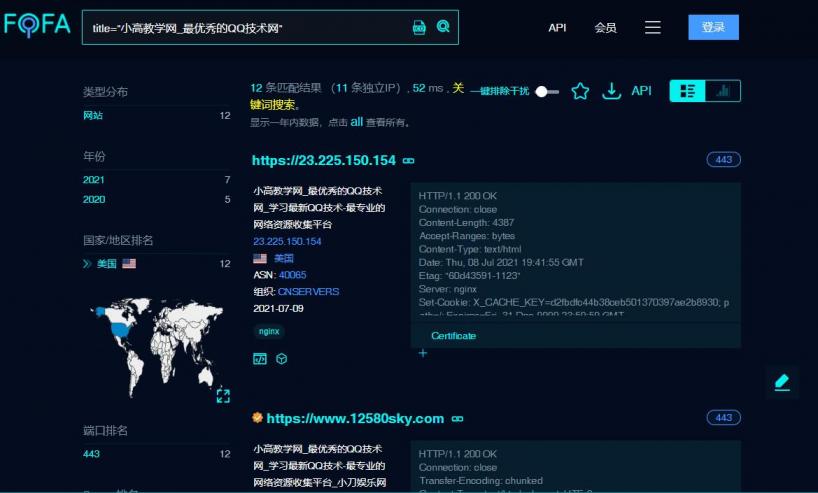
Task: Favorite this search with the star icon
Action: pos(580,91)
